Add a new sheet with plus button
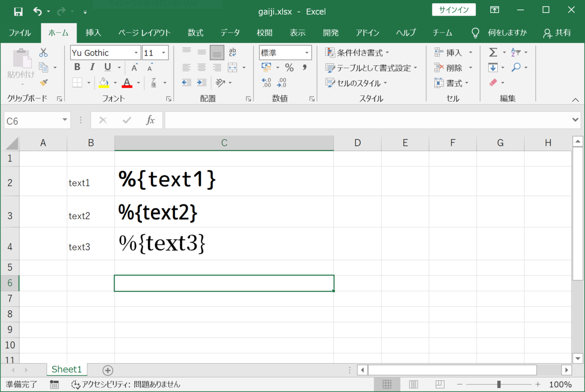Viewport: 585px width, 392px height. click(x=108, y=370)
